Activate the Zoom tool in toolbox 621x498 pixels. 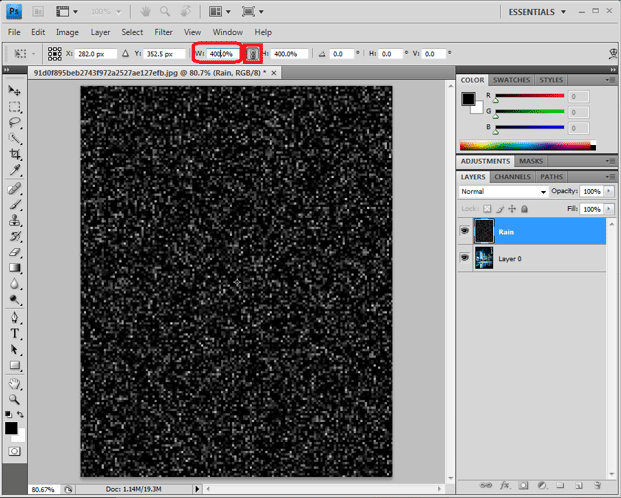pos(15,398)
